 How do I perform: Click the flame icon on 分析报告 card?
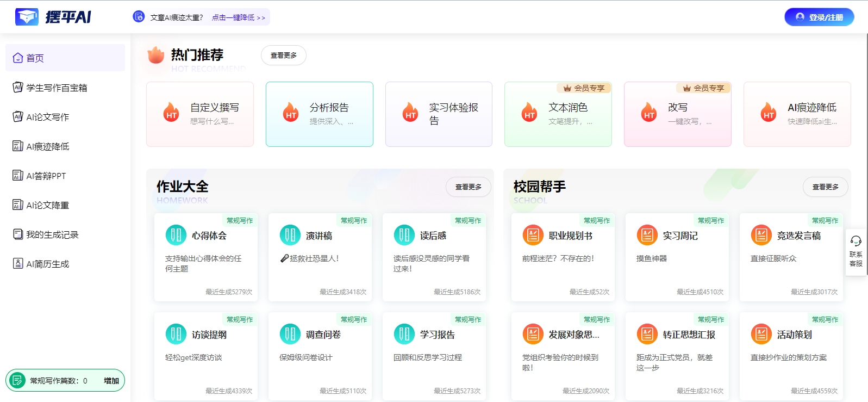pyautogui.click(x=291, y=112)
